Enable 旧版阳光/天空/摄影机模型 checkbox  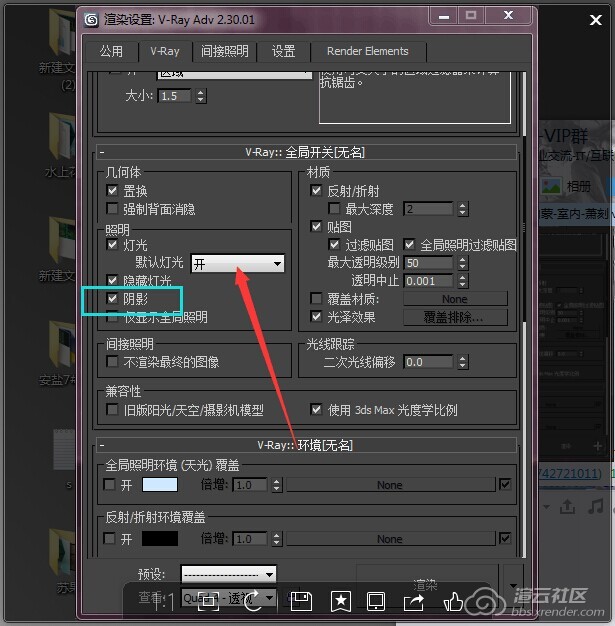tap(112, 410)
